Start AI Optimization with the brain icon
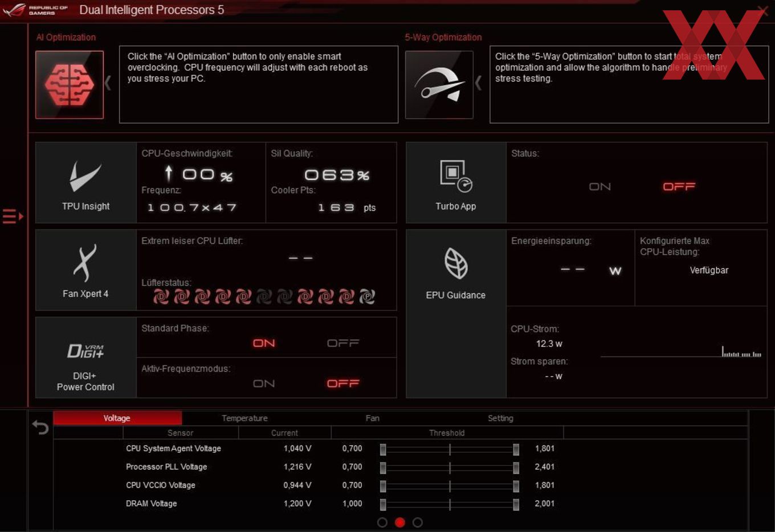This screenshot has width=775, height=532. (70, 85)
